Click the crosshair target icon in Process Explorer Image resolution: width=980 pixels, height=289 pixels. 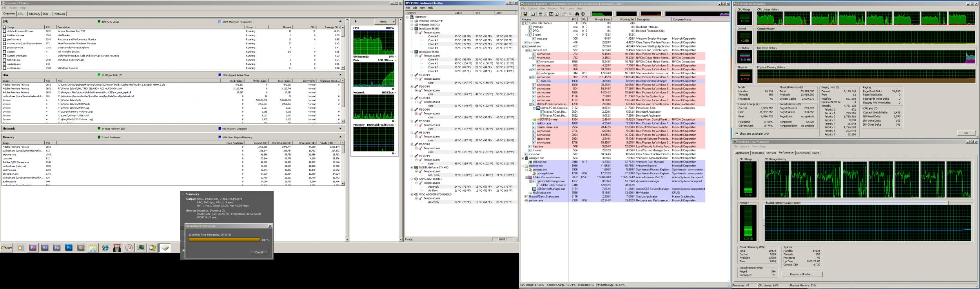pos(583,14)
